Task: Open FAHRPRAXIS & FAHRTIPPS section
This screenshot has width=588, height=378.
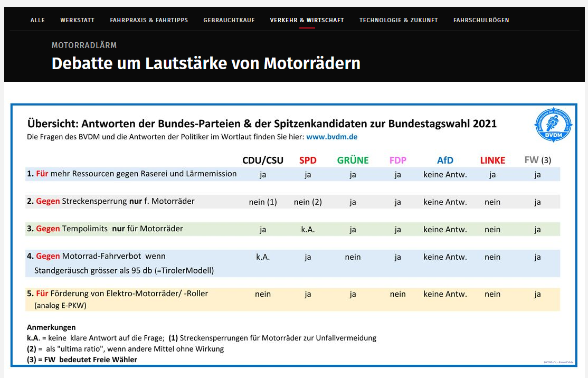Action: tap(149, 20)
